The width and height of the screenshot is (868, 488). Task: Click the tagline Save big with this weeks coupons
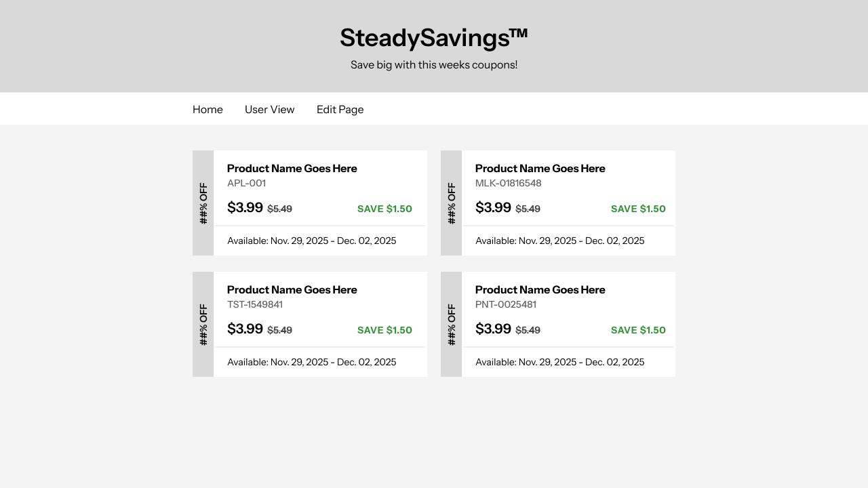click(434, 65)
